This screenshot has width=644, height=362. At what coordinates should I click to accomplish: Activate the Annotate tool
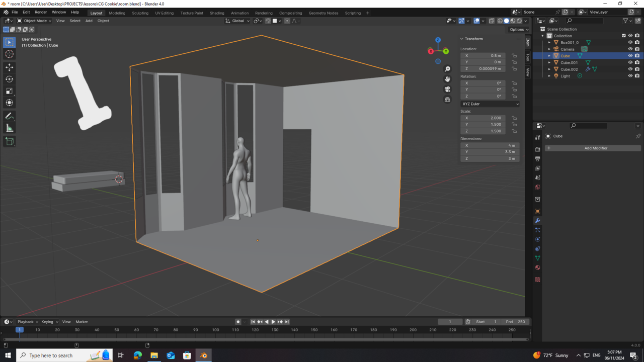pos(9,116)
